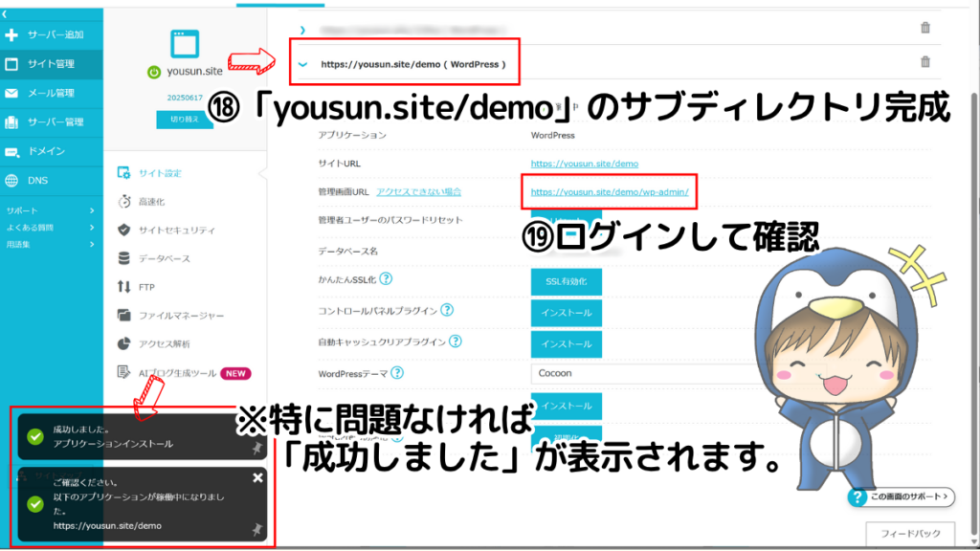Delete the blurred site using its trash icon
Image resolution: width=980 pixels, height=551 pixels.
925,28
